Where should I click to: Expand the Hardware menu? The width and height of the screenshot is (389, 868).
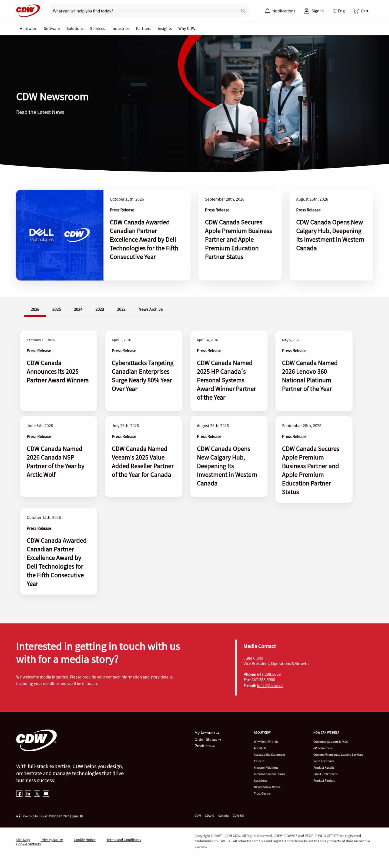click(x=28, y=29)
